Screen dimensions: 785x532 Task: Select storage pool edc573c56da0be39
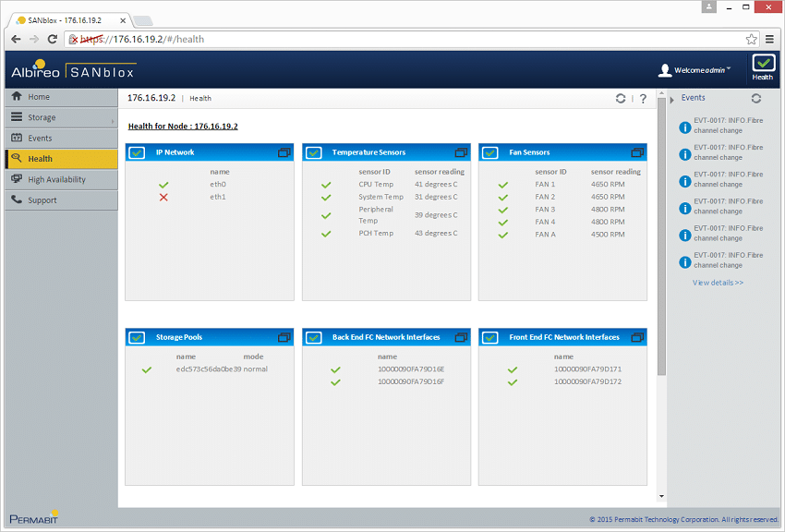pyautogui.click(x=209, y=369)
